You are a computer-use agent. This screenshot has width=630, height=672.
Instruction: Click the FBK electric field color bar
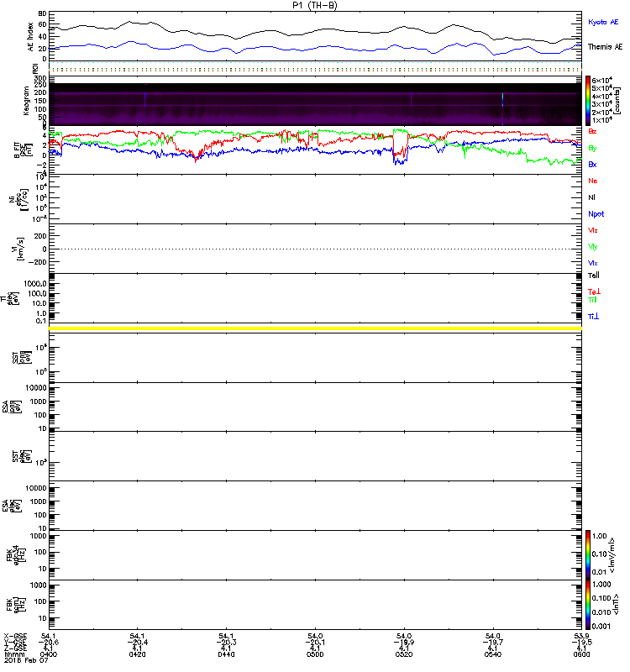point(588,555)
